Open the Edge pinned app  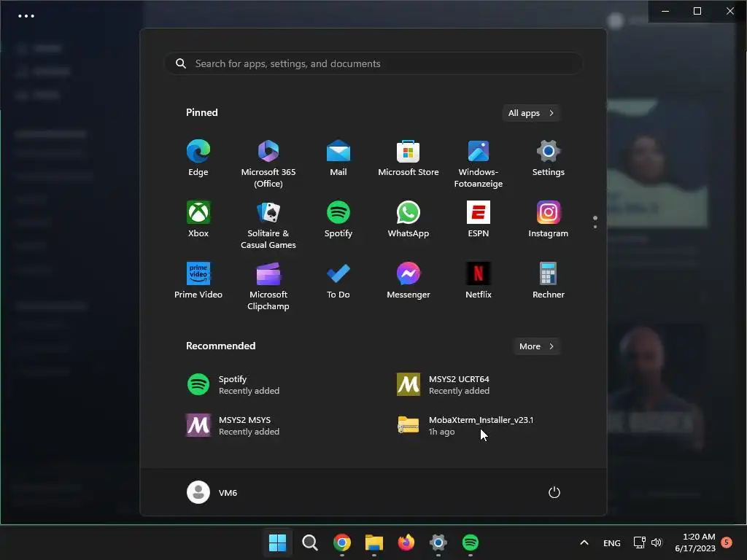(198, 158)
